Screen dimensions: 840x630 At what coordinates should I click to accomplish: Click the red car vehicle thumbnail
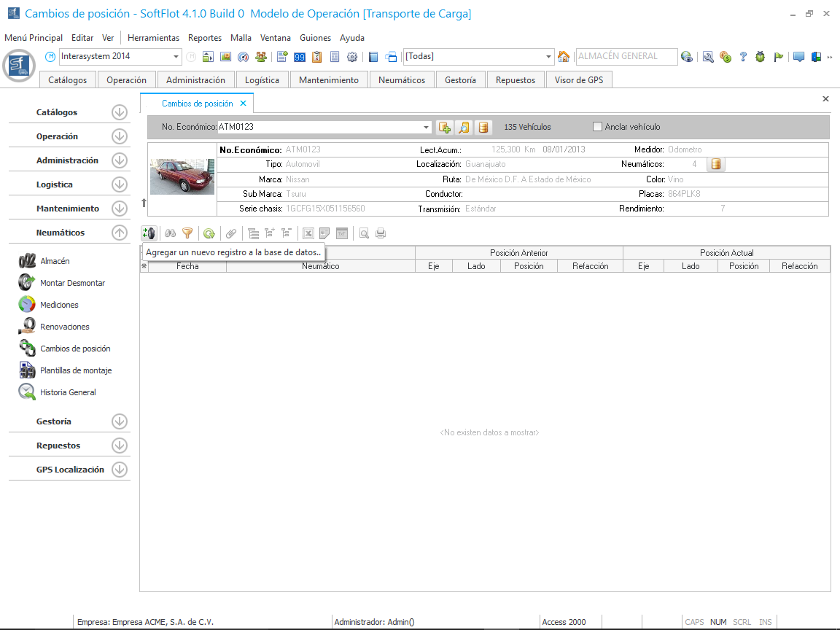coord(182,177)
